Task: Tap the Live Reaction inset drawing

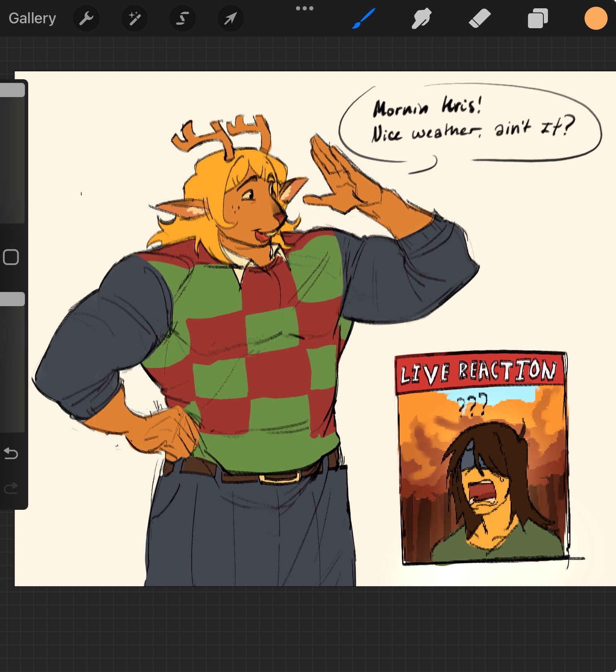Action: [482, 458]
